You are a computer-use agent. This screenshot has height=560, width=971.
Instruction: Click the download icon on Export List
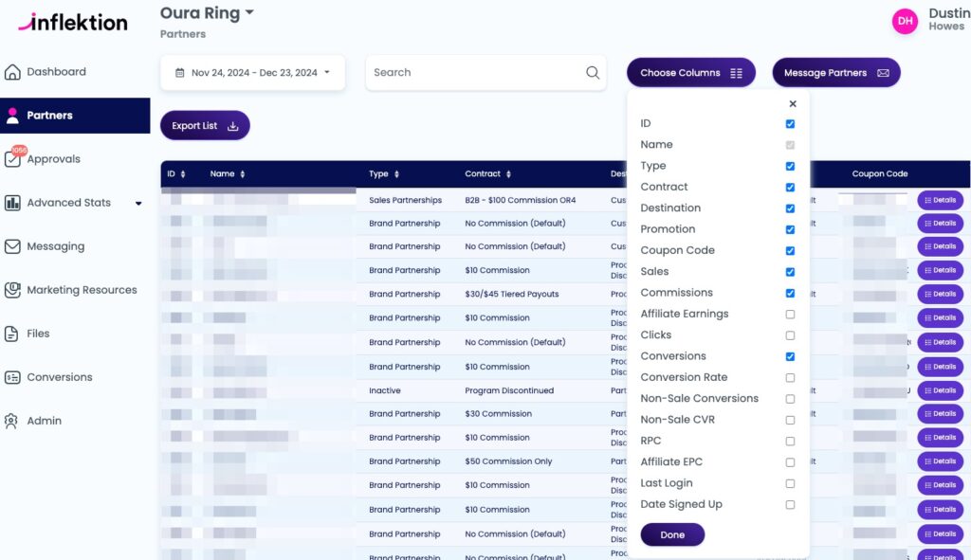click(233, 126)
